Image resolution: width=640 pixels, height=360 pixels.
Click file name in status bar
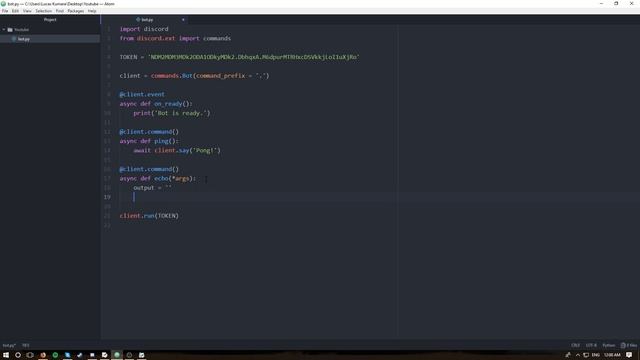pos(9,345)
